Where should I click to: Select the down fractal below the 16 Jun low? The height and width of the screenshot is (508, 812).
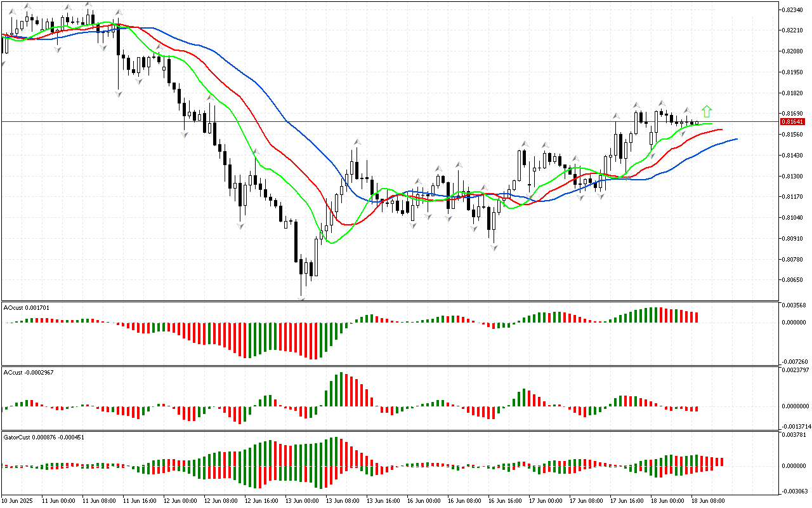pyautogui.click(x=494, y=248)
